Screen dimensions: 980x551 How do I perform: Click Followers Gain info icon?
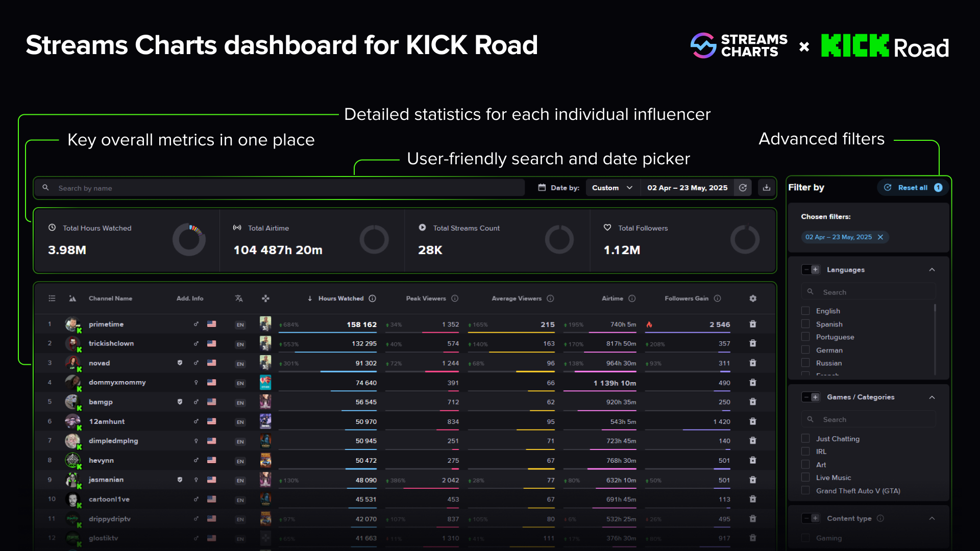[x=717, y=298]
